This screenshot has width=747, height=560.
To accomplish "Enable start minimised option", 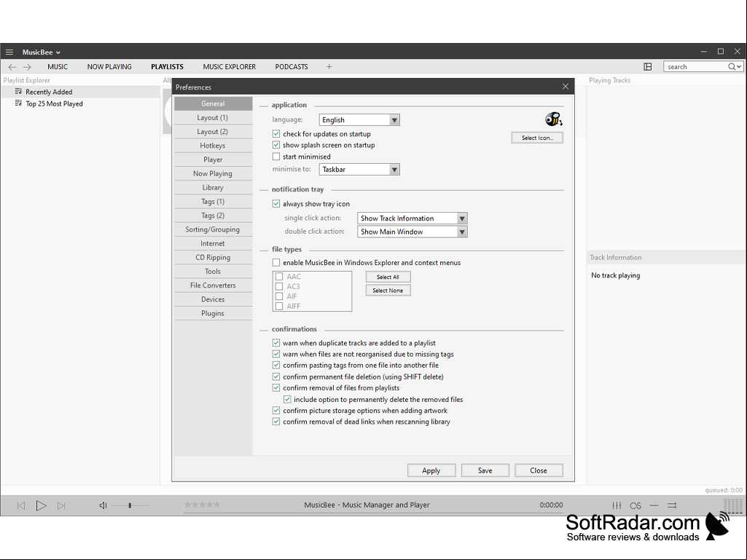I will click(x=275, y=156).
